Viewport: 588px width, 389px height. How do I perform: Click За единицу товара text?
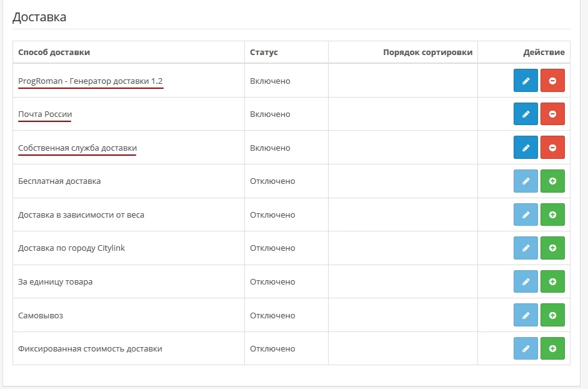(x=55, y=281)
